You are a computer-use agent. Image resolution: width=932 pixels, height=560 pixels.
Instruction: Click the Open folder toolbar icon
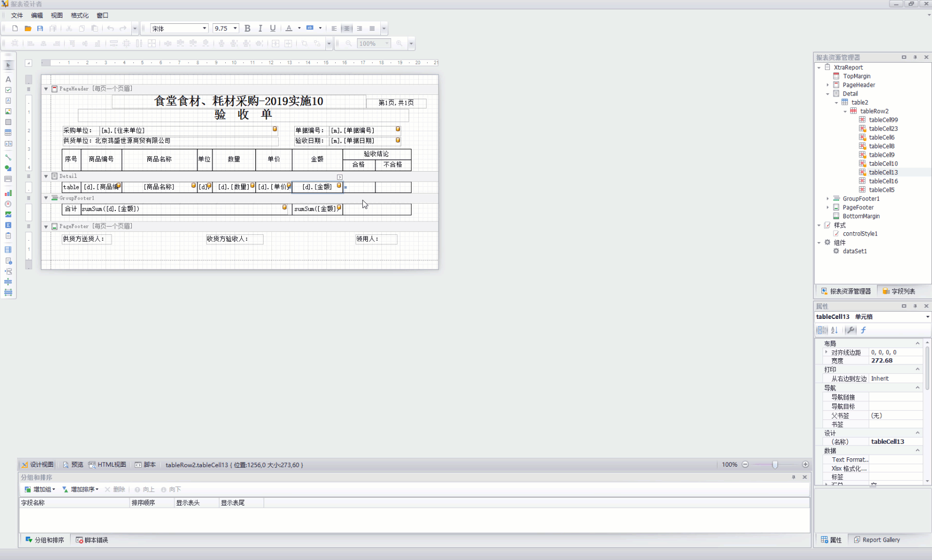click(28, 29)
